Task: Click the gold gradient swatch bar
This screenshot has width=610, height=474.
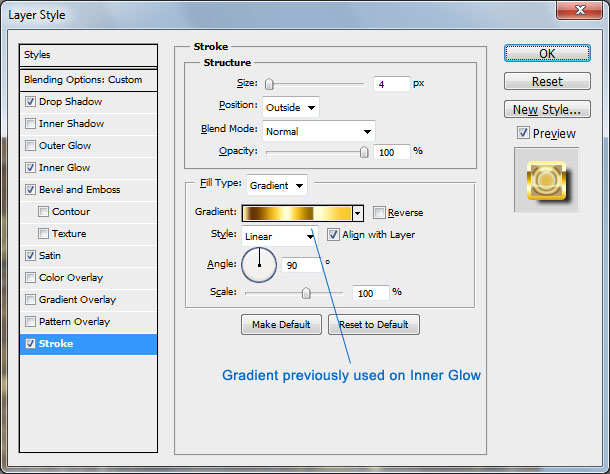Action: 298,213
